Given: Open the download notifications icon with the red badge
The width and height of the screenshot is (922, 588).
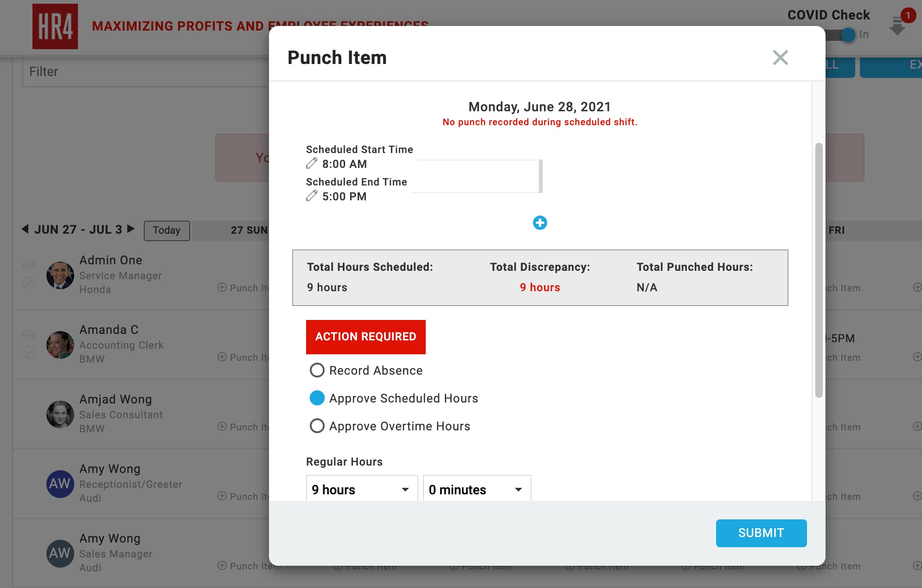Looking at the screenshot, I should pyautogui.click(x=898, y=26).
